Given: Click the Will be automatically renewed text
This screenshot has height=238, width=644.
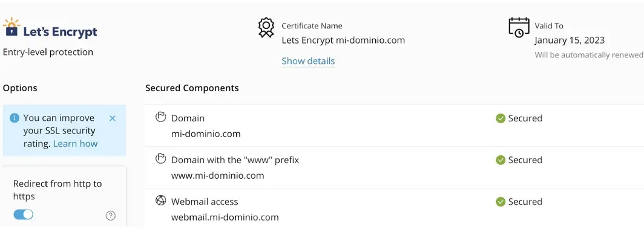Looking at the screenshot, I should point(589,55).
